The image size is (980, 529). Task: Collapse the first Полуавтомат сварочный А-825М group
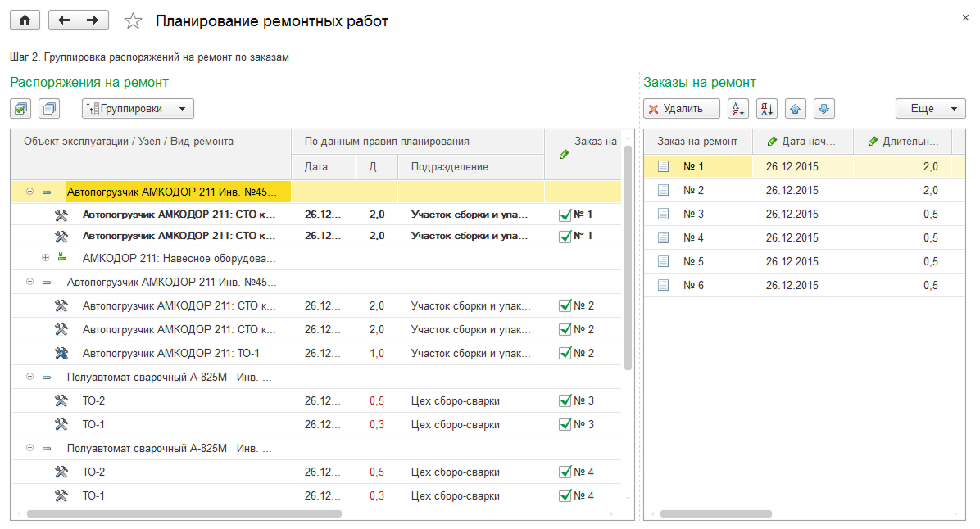(x=29, y=377)
